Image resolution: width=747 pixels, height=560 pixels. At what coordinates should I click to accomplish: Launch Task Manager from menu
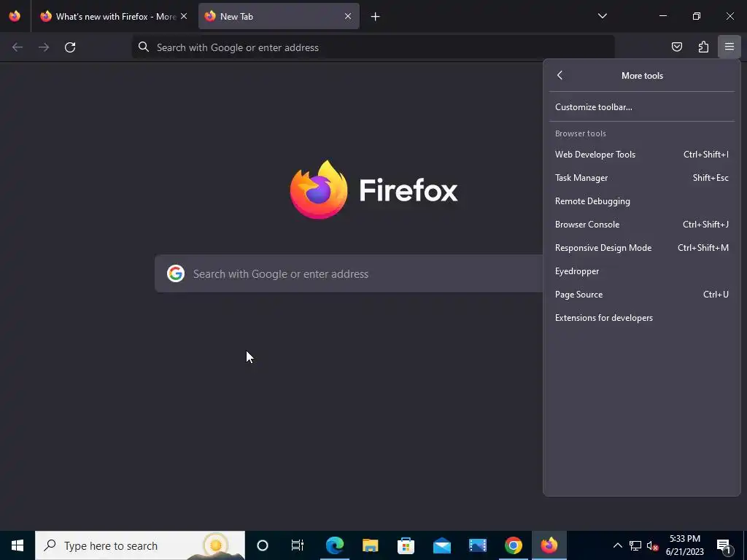pyautogui.click(x=642, y=178)
